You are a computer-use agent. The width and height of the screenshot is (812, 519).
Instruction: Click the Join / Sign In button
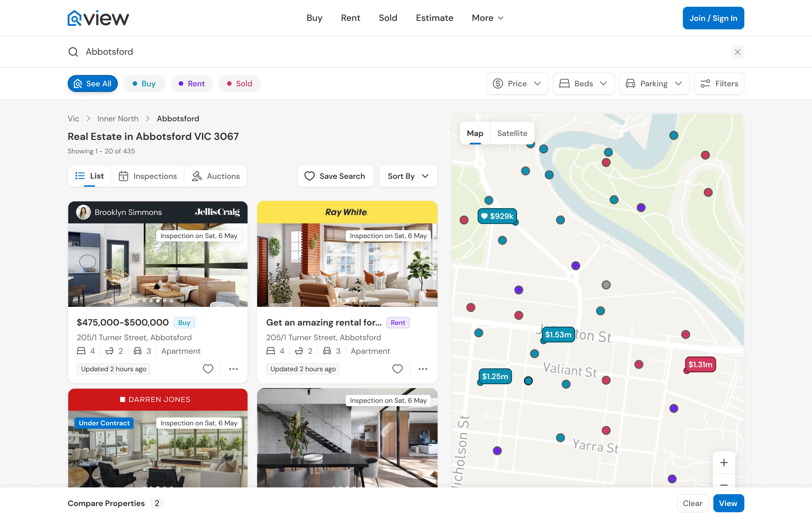(x=713, y=18)
